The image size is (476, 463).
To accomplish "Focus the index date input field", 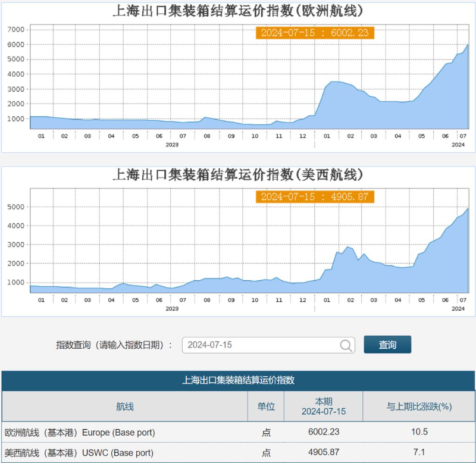I will coord(261,345).
